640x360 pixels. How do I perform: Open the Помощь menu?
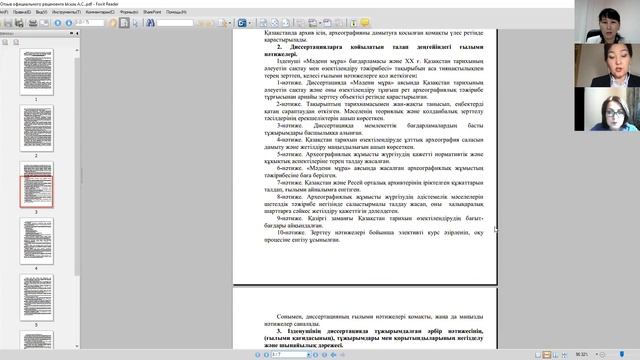(x=176, y=12)
